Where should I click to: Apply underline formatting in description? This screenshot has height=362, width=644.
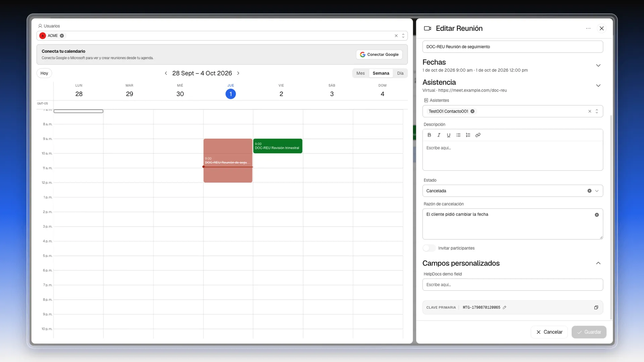click(448, 135)
